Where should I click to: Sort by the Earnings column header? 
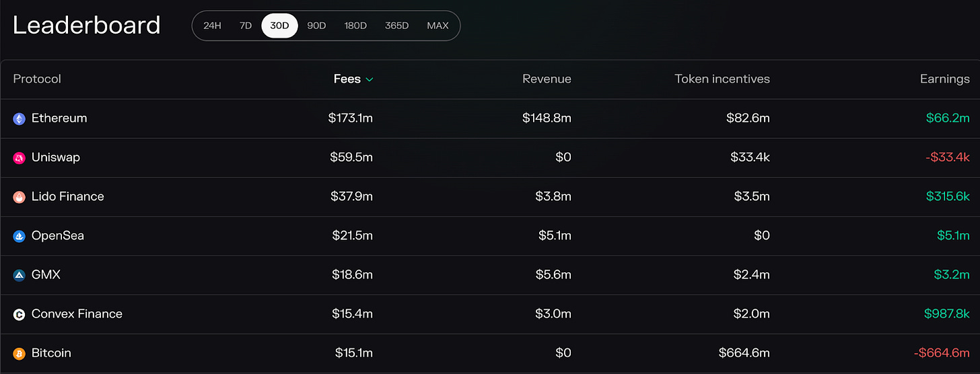tap(945, 79)
